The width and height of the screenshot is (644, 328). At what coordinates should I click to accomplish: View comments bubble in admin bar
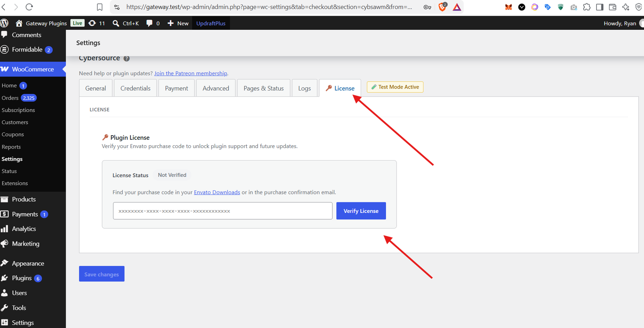[153, 23]
